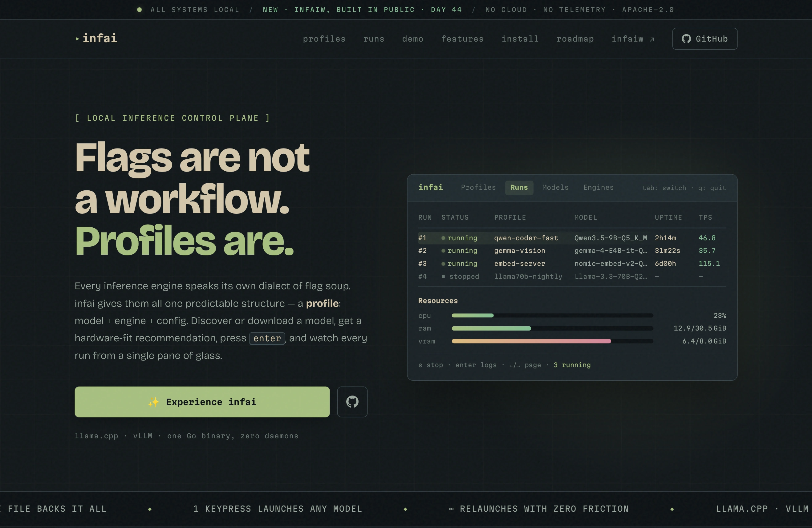Click the Qwen3.5-9B-Q5_K_M model cell
The image size is (812, 528).
(x=610, y=238)
